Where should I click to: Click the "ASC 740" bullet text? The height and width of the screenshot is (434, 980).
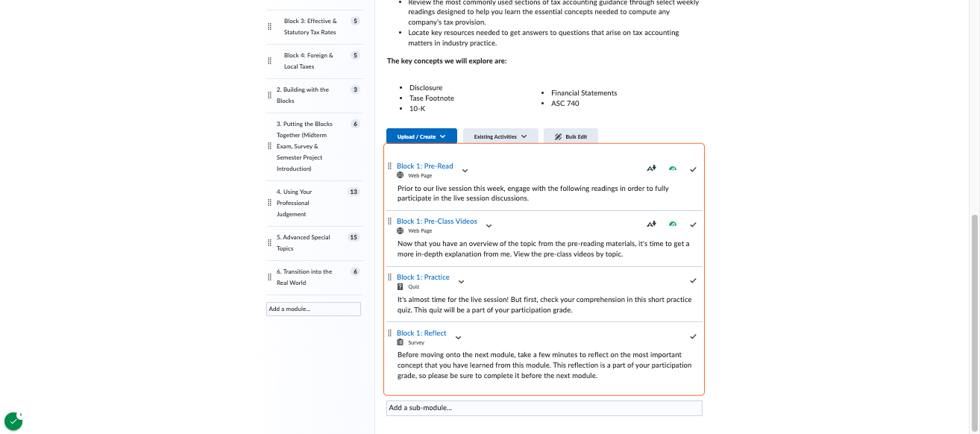pos(565,104)
